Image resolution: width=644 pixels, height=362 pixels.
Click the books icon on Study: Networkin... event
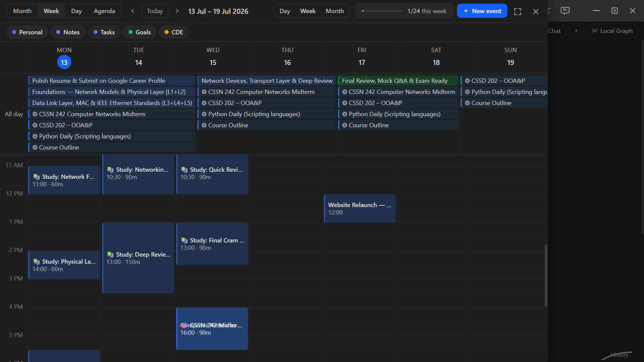pyautogui.click(x=110, y=170)
